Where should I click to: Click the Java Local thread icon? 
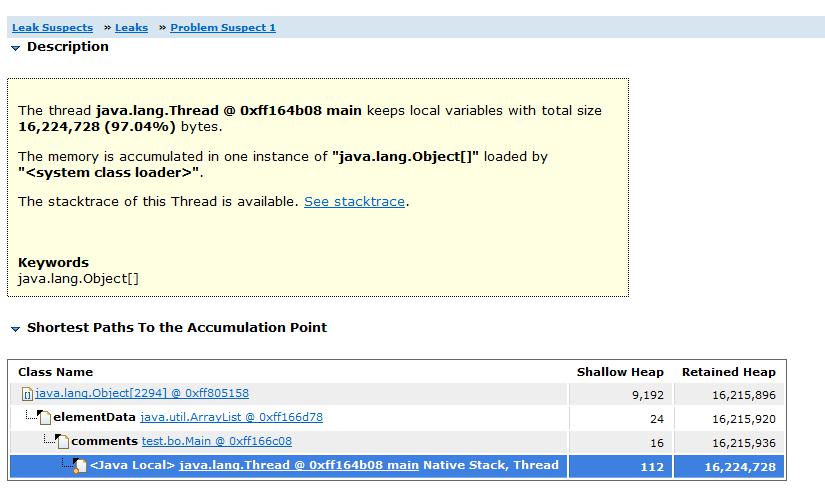[80, 465]
